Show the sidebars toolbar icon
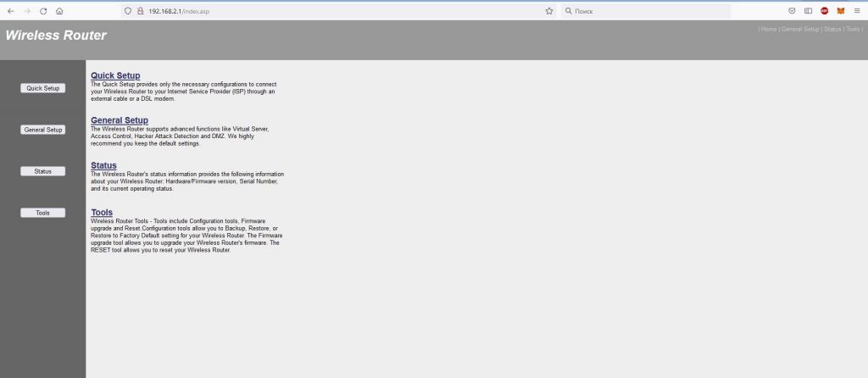Screen dimensions: 868x378 pyautogui.click(x=808, y=11)
